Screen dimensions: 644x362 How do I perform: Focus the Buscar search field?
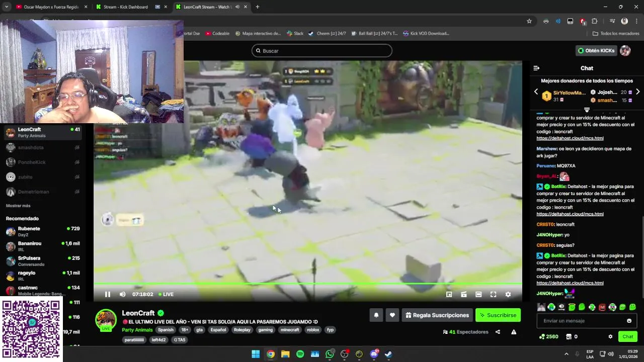coord(322,51)
